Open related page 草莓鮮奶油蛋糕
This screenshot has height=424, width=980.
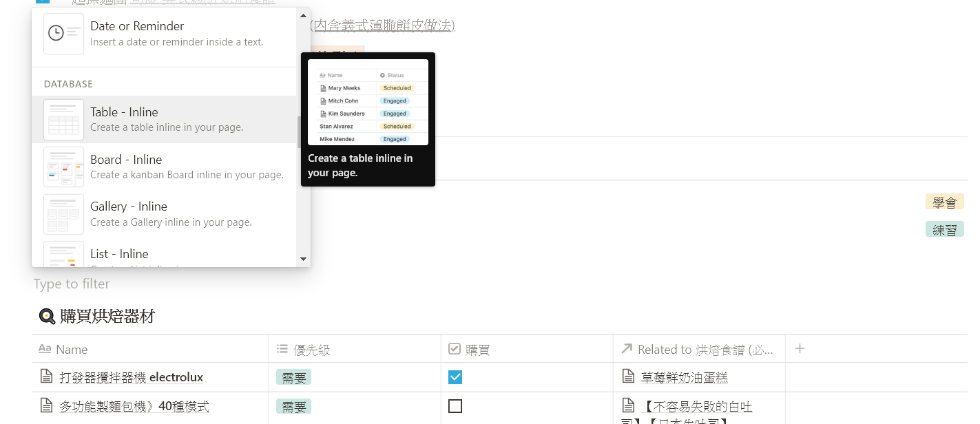pos(685,377)
